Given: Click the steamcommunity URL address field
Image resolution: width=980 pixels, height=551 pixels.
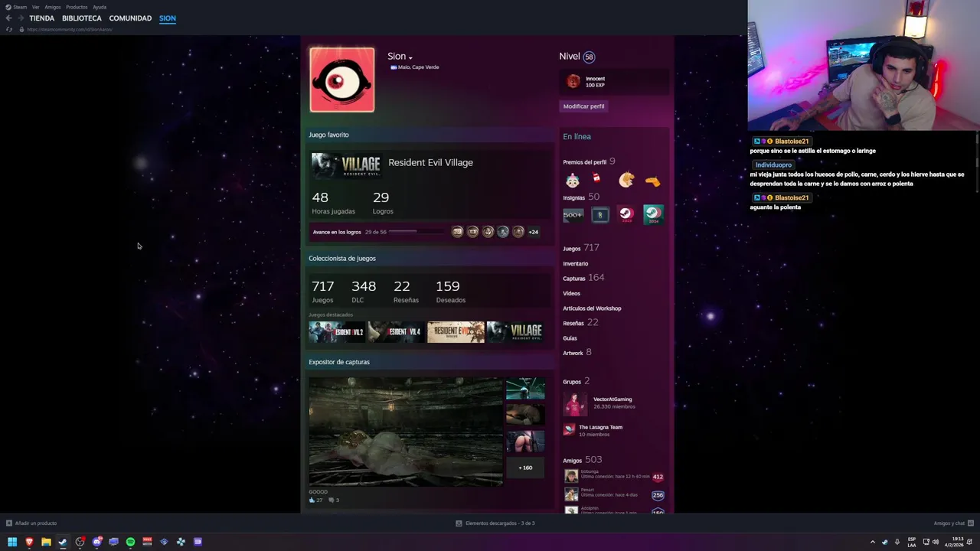Looking at the screenshot, I should 70,29.
